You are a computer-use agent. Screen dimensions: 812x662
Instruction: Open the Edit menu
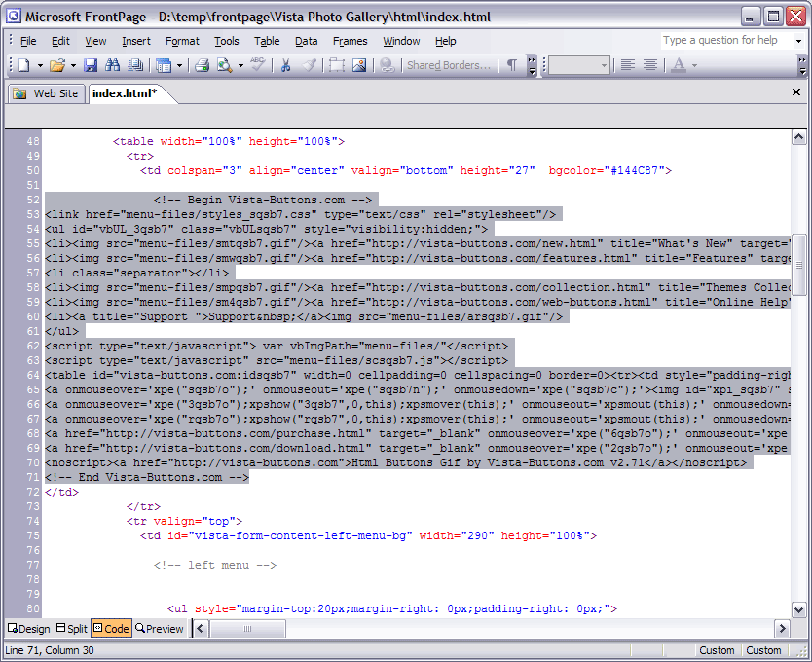point(60,41)
